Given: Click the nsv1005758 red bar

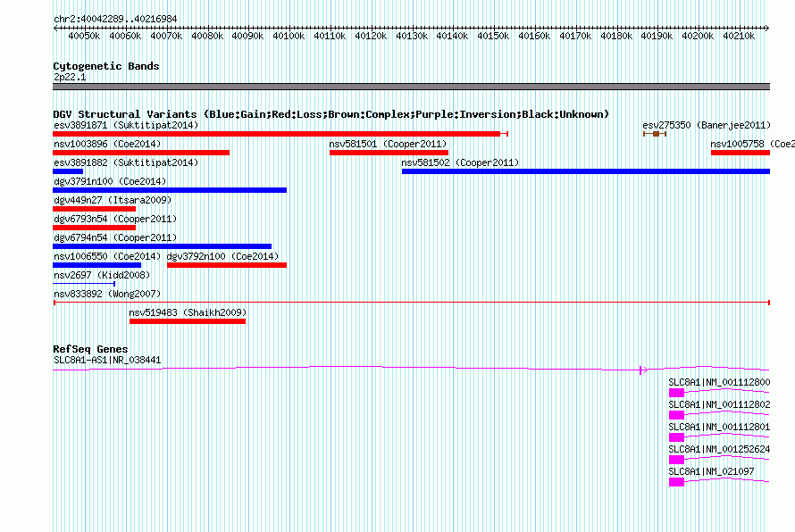Looking at the screenshot, I should 741,153.
